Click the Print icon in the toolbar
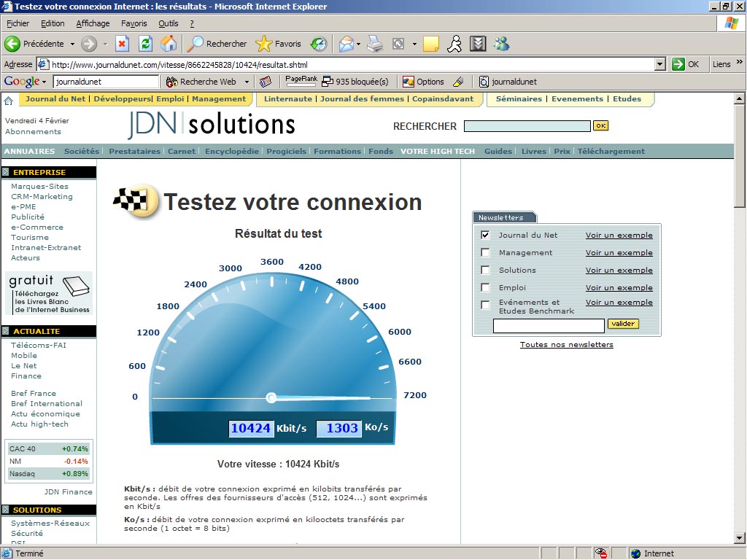Viewport: 747px width, 560px height. coord(375,44)
